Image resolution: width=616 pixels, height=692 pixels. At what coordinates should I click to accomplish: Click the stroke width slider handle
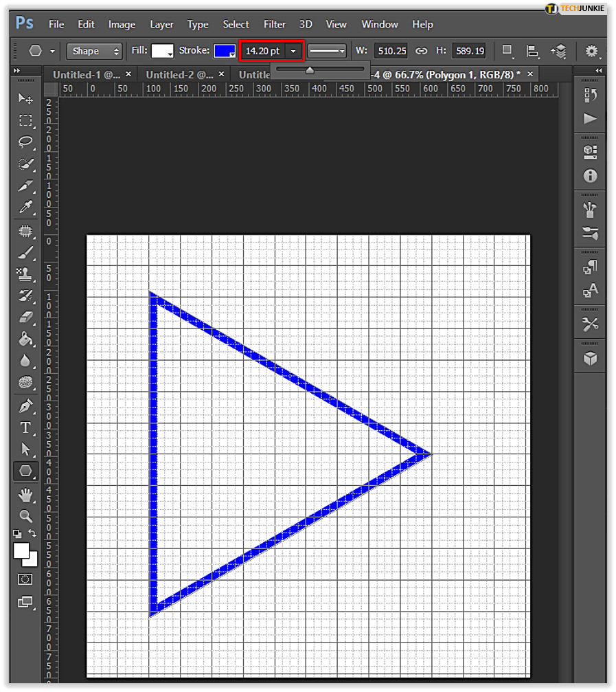tap(310, 70)
